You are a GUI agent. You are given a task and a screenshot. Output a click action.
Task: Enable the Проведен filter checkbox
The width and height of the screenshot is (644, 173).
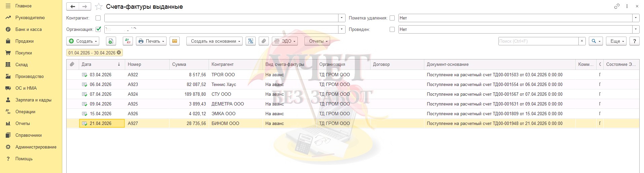tap(392, 30)
